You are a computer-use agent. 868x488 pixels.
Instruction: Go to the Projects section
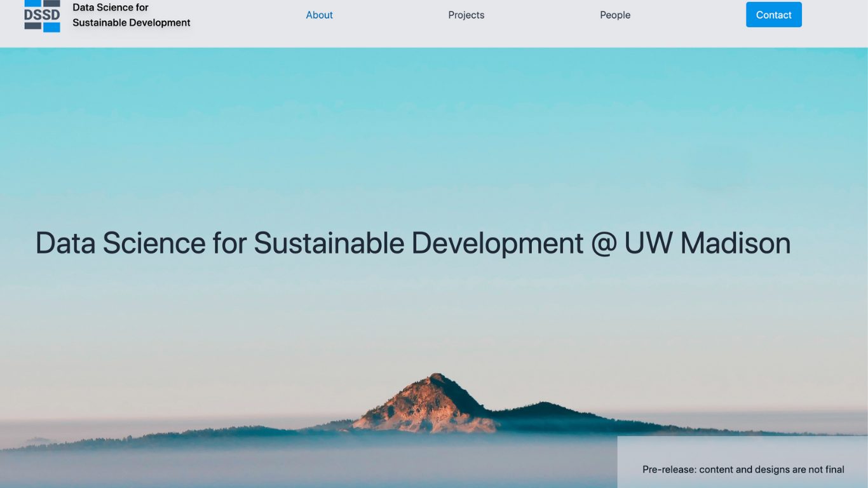pyautogui.click(x=466, y=15)
